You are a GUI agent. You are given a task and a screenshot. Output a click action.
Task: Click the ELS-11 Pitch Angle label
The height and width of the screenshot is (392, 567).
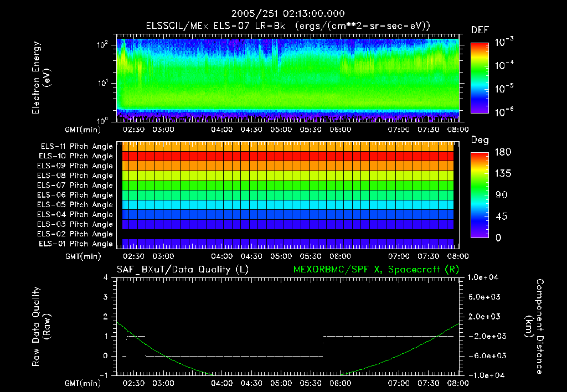[76, 147]
